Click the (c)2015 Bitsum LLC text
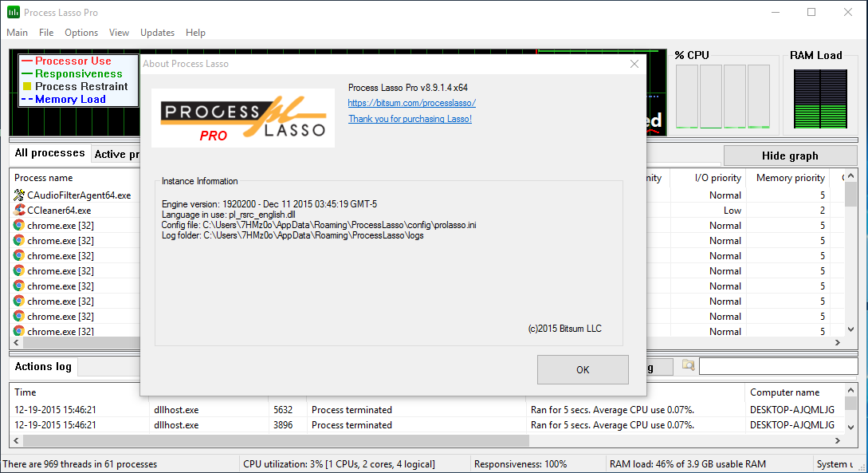 [x=564, y=329]
